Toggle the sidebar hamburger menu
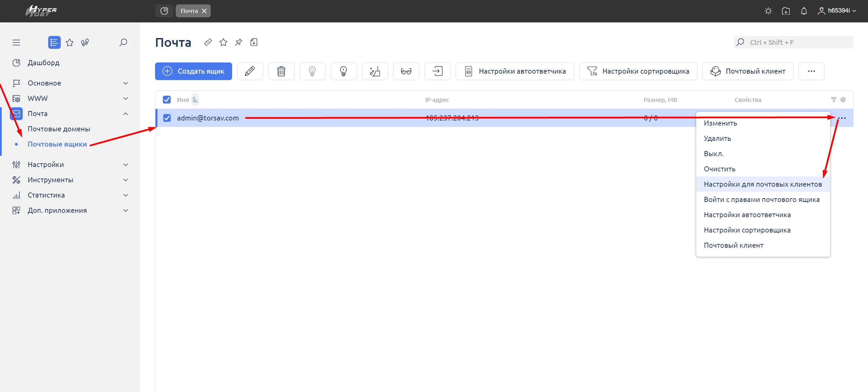868x392 pixels. point(16,42)
